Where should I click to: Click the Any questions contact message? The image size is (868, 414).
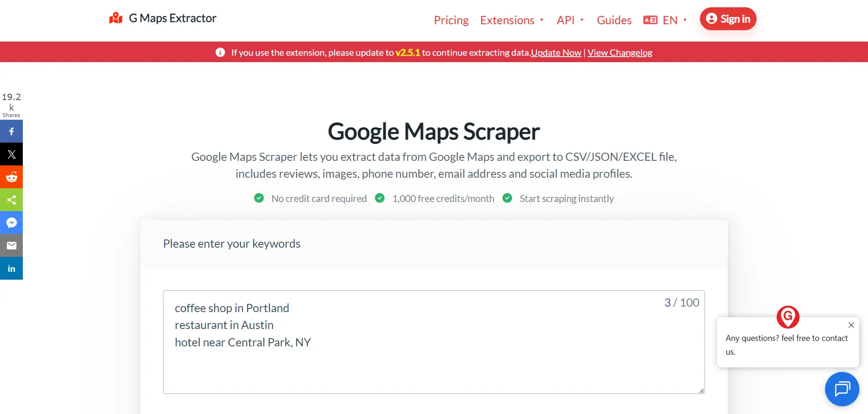click(x=786, y=345)
